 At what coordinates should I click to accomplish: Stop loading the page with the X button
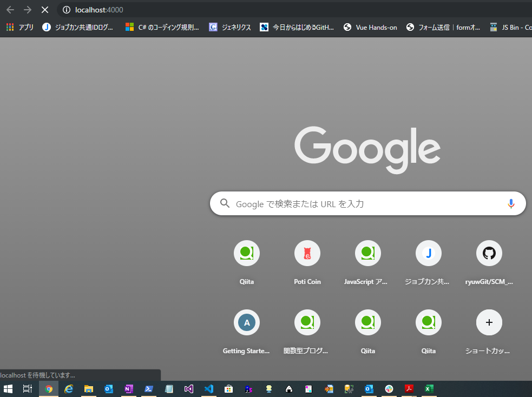pos(45,10)
